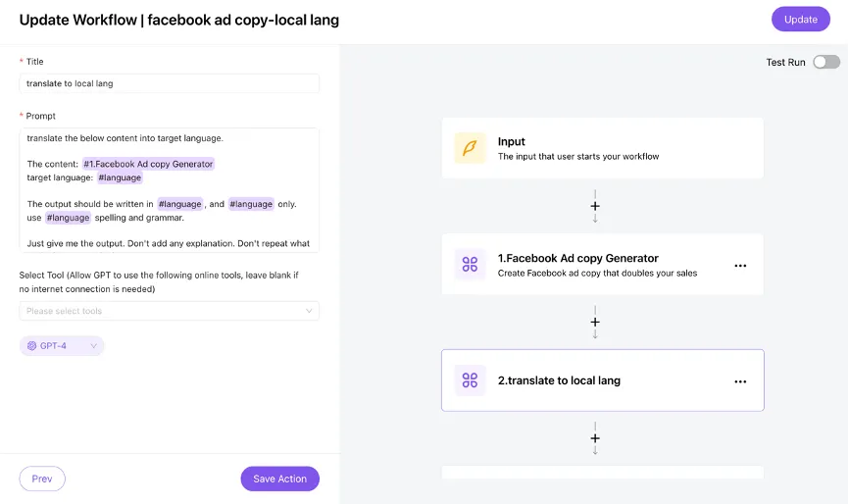The width and height of the screenshot is (849, 504).
Task: Click the Save Action button
Action: click(x=279, y=479)
